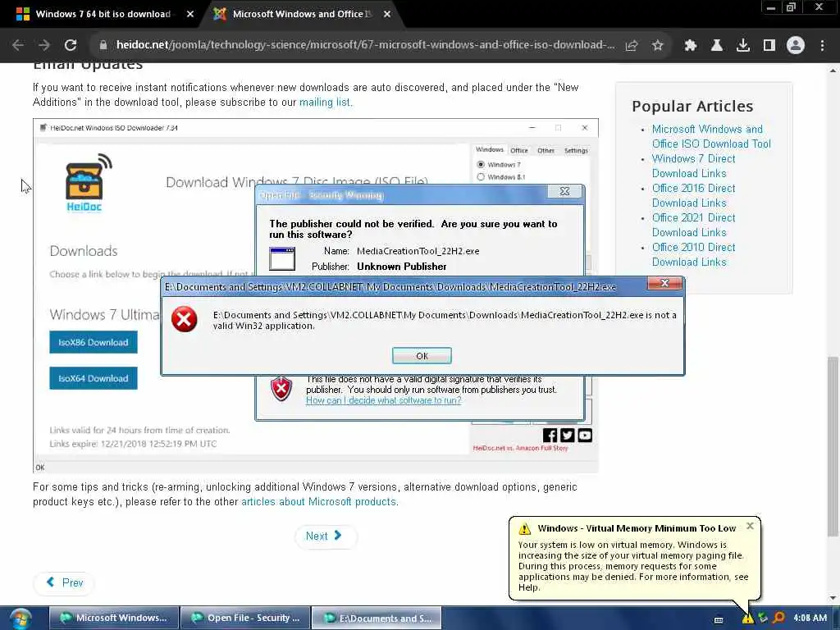Screen dimensions: 840x630
Task: Bookmark this page with the star icon
Action: point(658,46)
